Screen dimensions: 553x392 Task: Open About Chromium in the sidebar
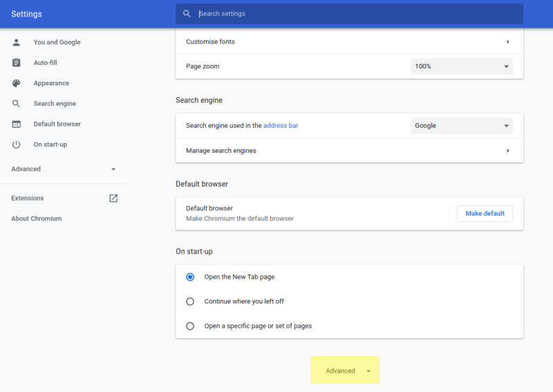coord(37,218)
